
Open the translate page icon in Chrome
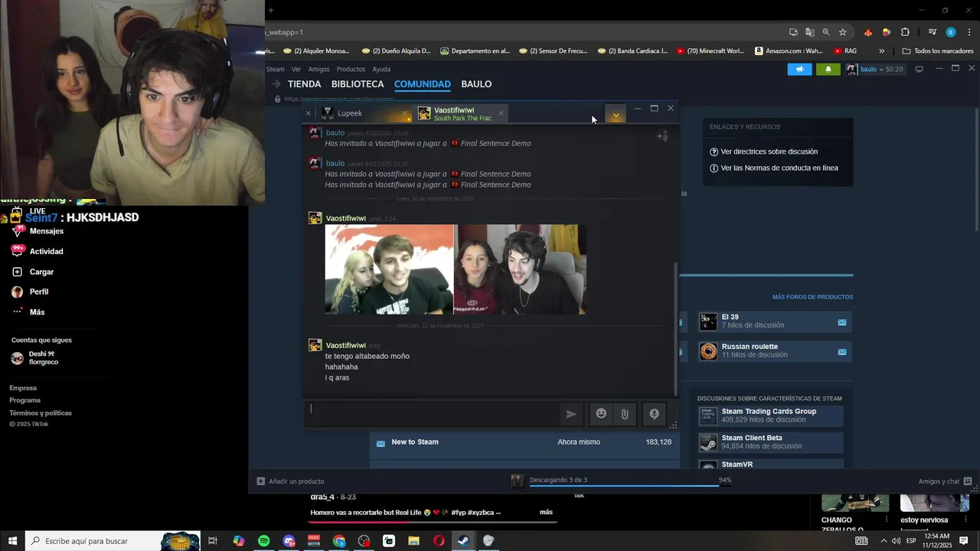pyautogui.click(x=809, y=32)
